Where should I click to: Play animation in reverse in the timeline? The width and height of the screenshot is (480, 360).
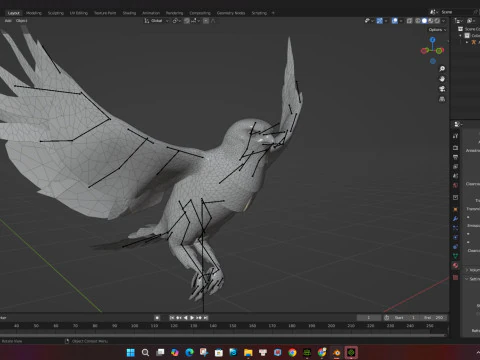tap(185, 318)
